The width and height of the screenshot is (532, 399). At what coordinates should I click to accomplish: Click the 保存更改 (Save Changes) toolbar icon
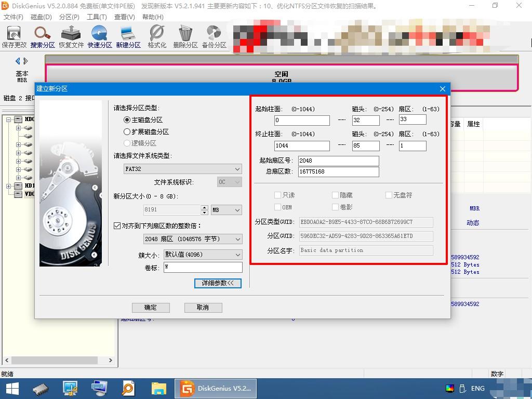tap(14, 35)
